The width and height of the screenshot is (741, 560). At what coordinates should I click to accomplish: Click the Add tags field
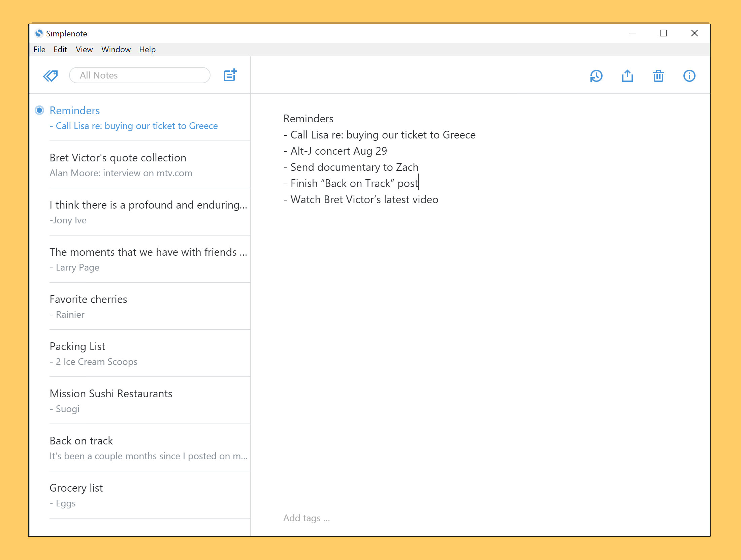pos(307,518)
